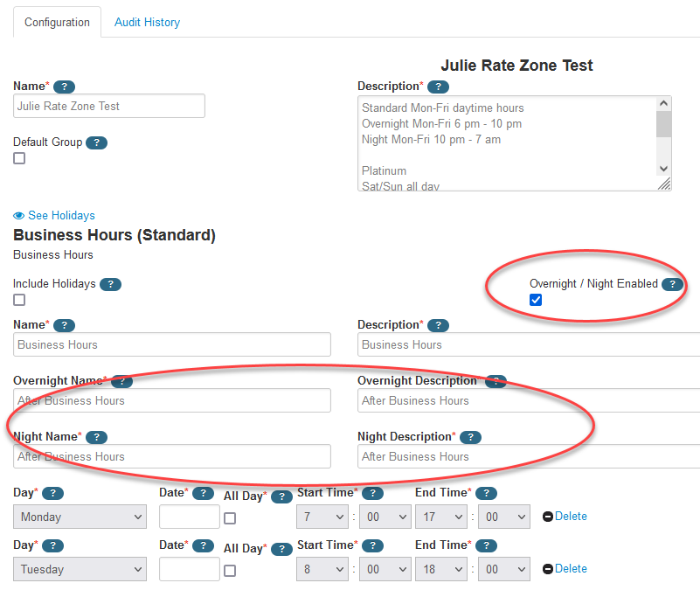The height and width of the screenshot is (590, 700).
Task: Open help next to Default Group
Action: (x=97, y=142)
